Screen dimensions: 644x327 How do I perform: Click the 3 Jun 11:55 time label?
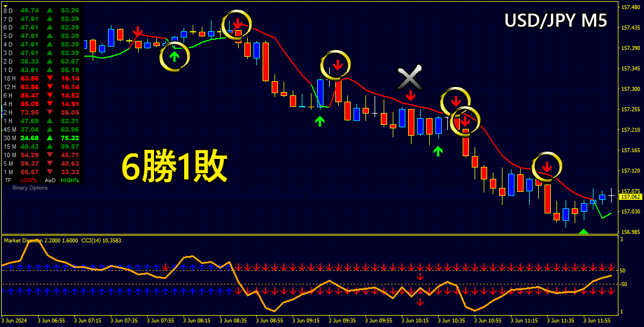[x=597, y=320]
